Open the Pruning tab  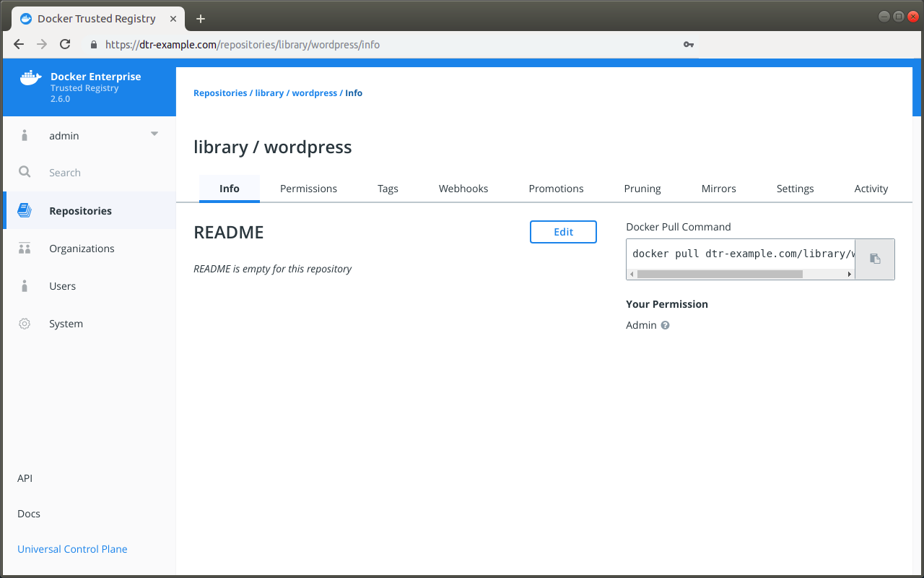(642, 189)
